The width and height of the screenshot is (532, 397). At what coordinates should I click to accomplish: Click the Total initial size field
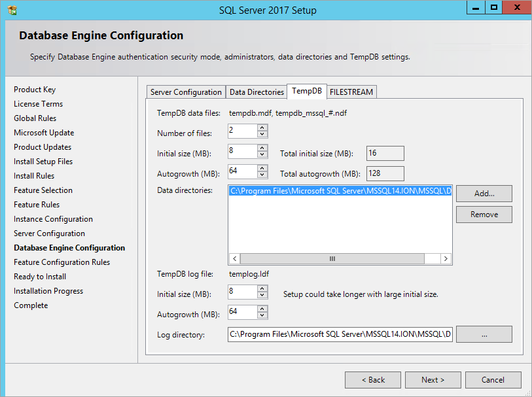pyautogui.click(x=385, y=153)
